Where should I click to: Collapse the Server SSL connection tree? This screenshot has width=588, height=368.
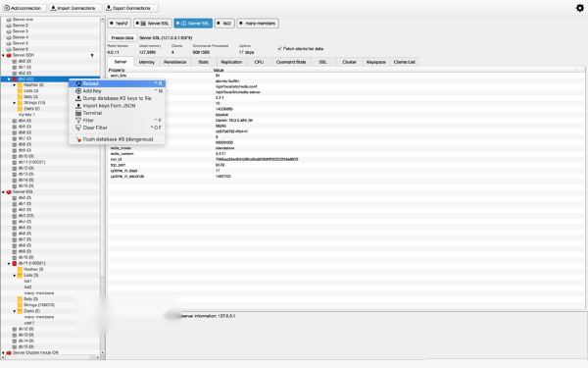pyautogui.click(x=3, y=192)
